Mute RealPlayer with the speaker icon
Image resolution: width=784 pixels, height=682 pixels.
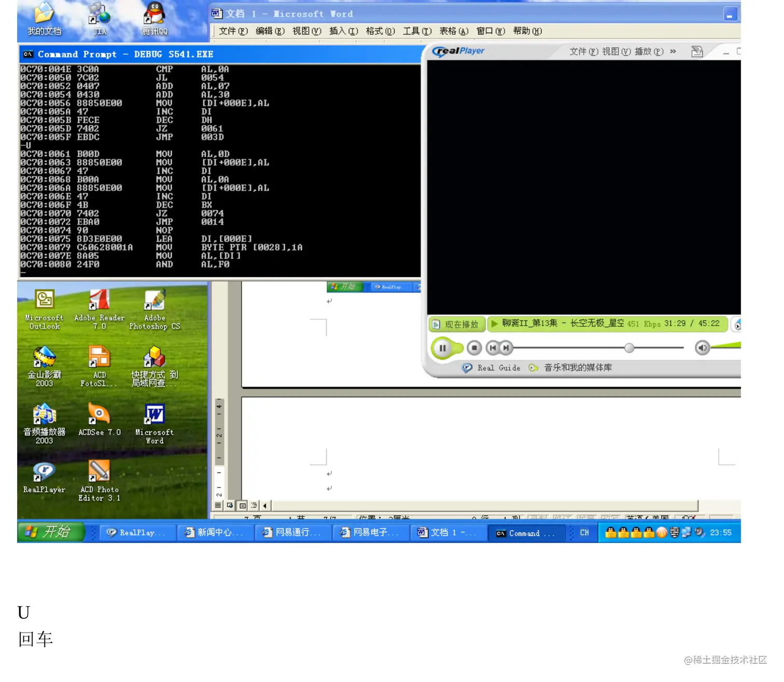click(702, 348)
